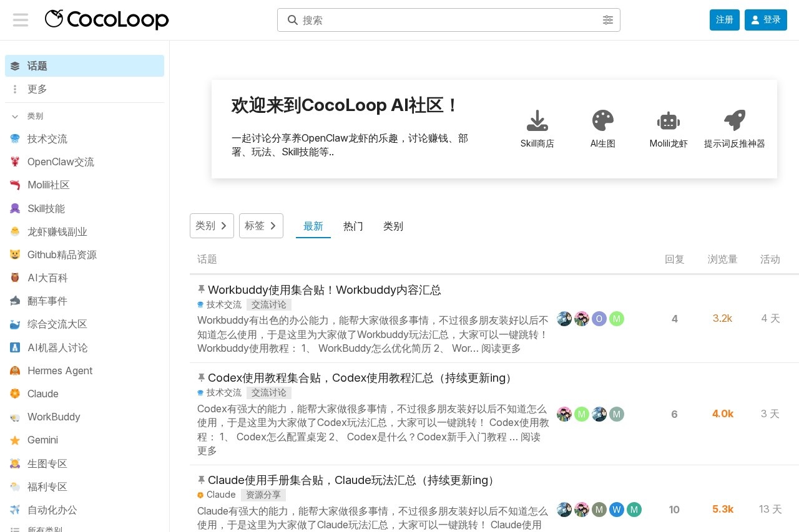Click the Hermes Agent sidebar icon
Image resolution: width=799 pixels, height=532 pixels.
(x=15, y=370)
